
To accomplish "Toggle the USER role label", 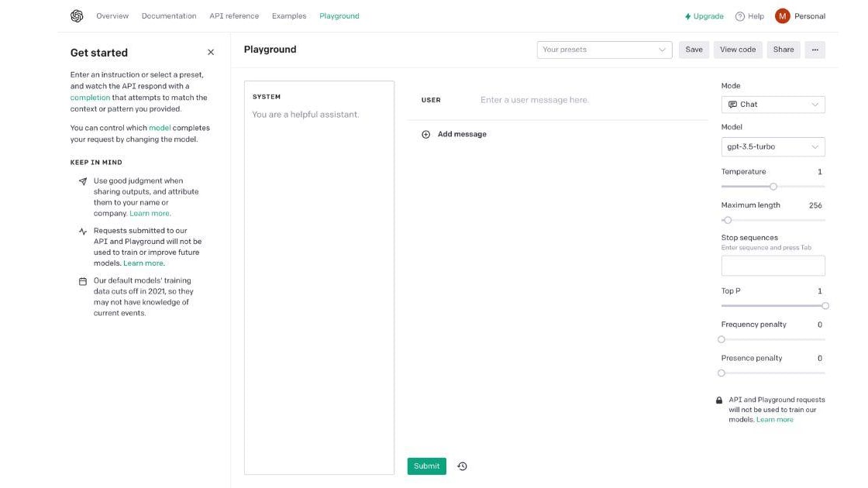I will click(431, 100).
